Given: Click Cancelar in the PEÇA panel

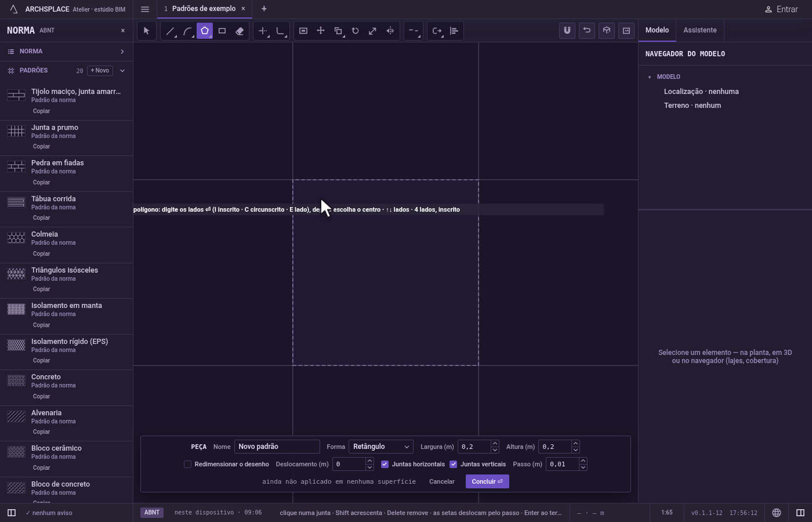Looking at the screenshot, I should tap(442, 481).
